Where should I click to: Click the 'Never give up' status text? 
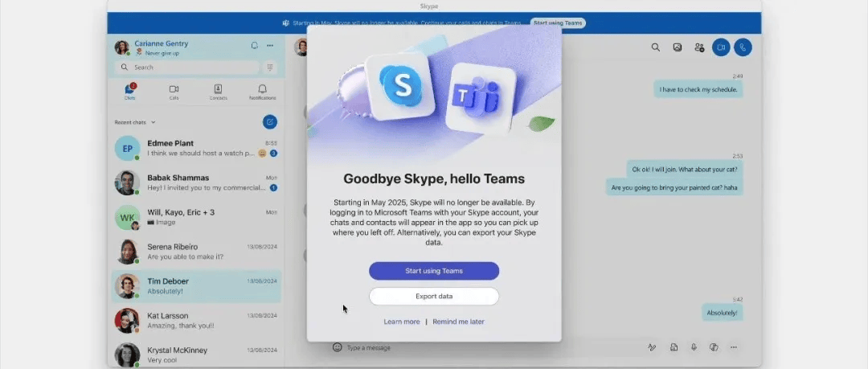pos(162,53)
